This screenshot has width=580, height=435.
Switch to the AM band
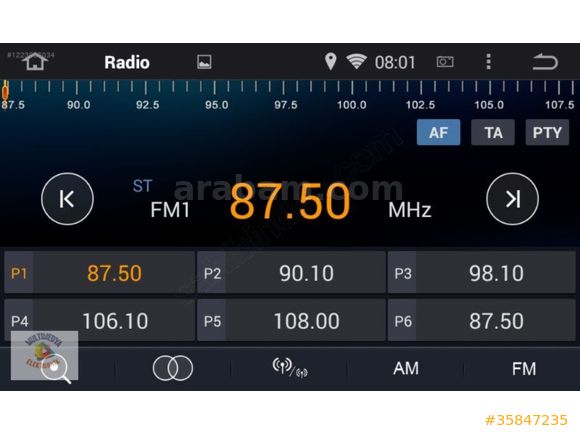406,368
